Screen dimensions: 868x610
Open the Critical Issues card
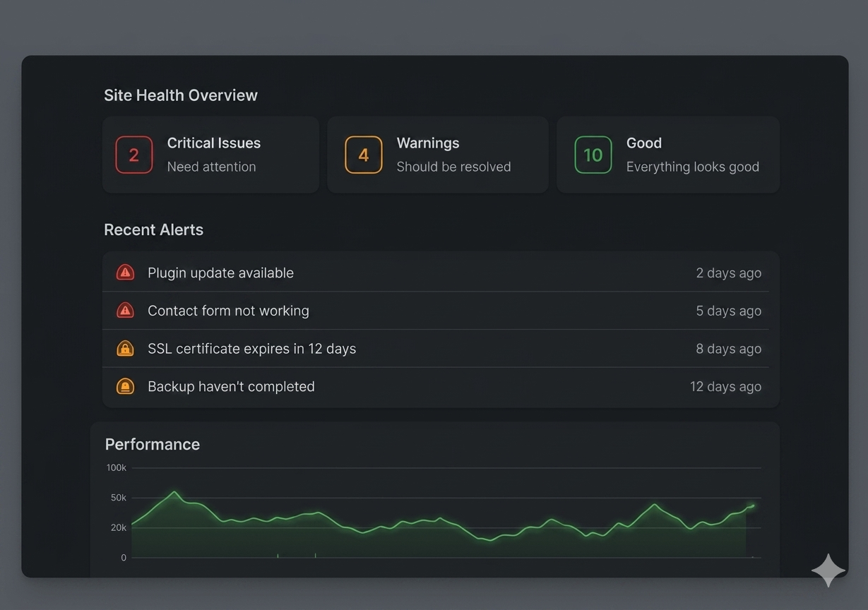coord(210,155)
